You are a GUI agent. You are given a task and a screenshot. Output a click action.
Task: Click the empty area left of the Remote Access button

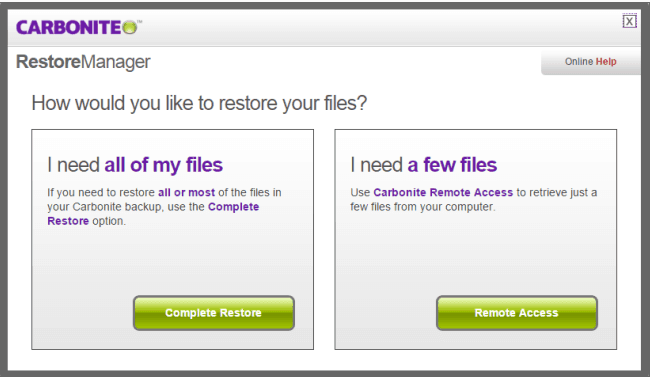386,313
